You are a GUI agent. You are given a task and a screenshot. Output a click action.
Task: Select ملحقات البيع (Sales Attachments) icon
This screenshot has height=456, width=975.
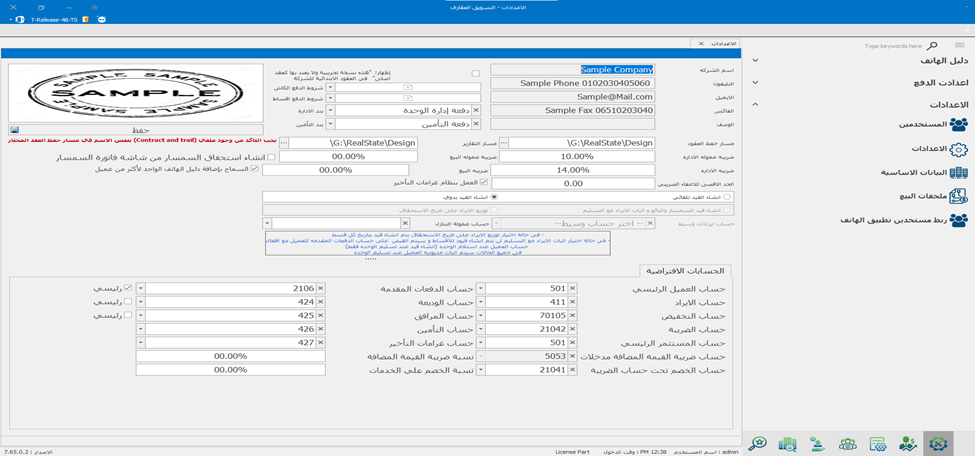[958, 196]
